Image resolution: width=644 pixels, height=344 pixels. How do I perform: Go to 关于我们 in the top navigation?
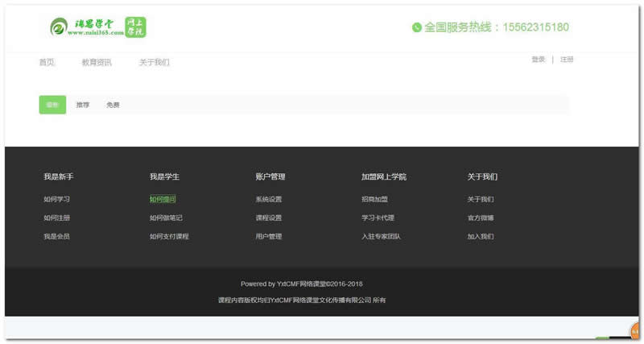click(154, 63)
